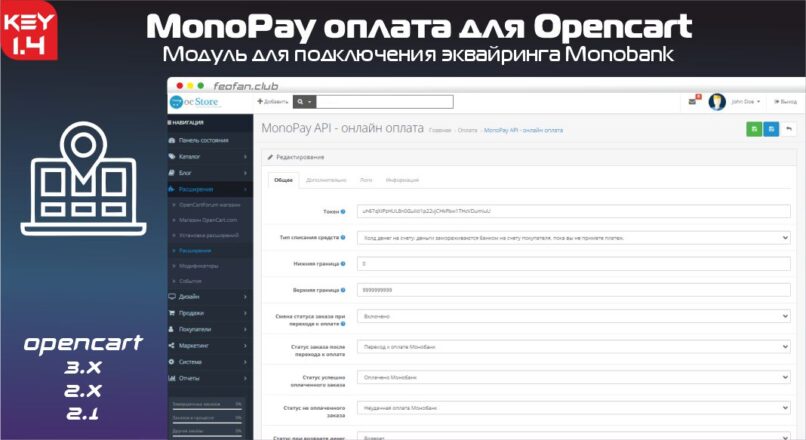Viewport: 806px width, 440px height.
Task: Focus the Токен input field
Action: click(x=574, y=211)
